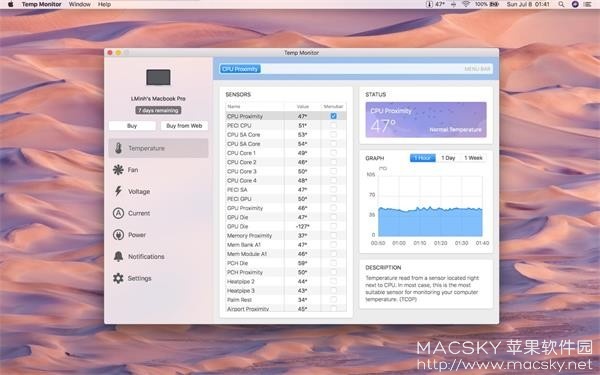Click the Value column header
The height and width of the screenshot is (375, 600).
point(302,106)
